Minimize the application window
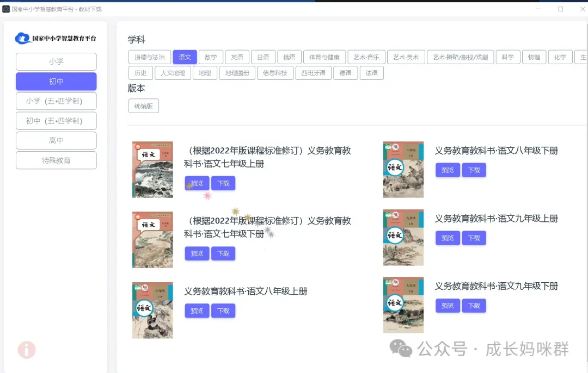 [x=539, y=9]
